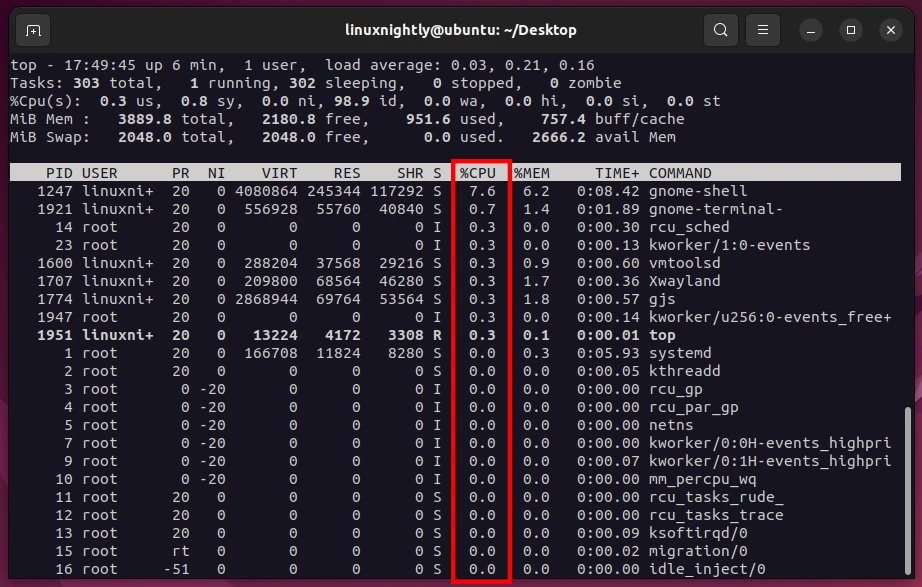Click the kworker/0:1H-events_highpri entry
Image resolution: width=922 pixels, height=587 pixels.
click(x=770, y=461)
